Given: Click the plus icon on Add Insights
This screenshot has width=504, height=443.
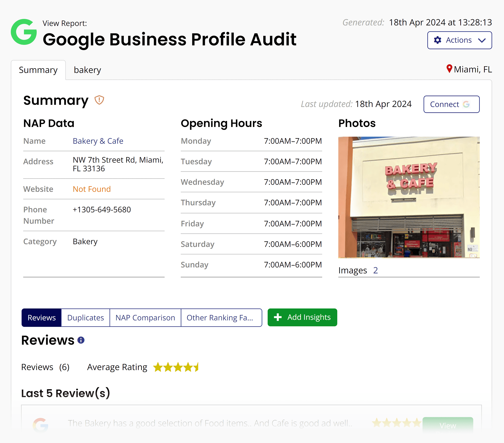Looking at the screenshot, I should point(278,317).
